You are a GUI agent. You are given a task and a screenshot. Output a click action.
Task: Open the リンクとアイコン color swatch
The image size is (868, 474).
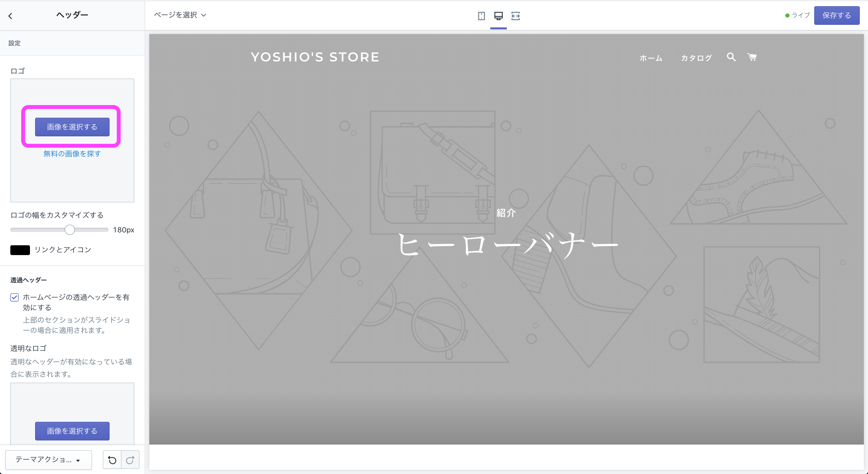tap(20, 250)
